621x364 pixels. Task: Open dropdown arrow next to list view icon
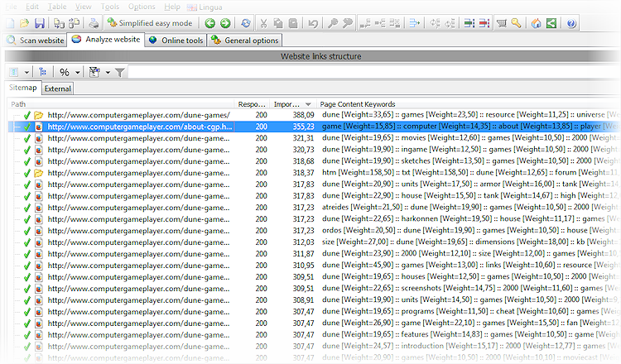point(26,73)
